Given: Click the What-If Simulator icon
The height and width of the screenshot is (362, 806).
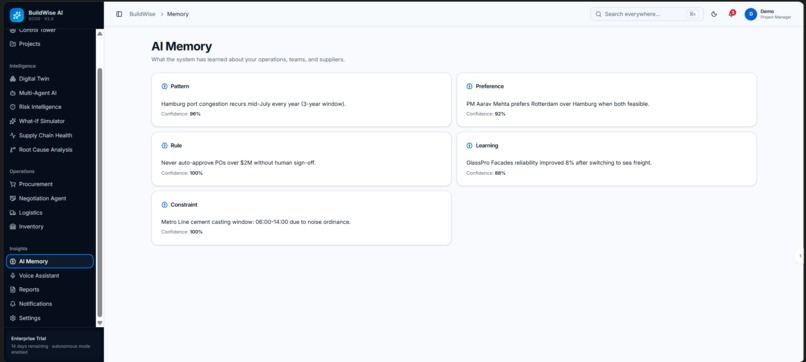Looking at the screenshot, I should click(13, 121).
